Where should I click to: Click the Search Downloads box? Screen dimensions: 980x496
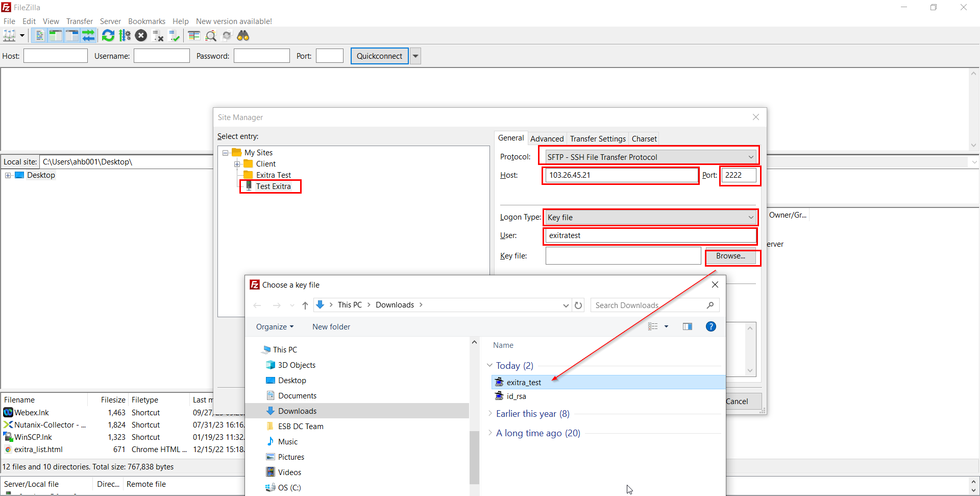tap(655, 305)
